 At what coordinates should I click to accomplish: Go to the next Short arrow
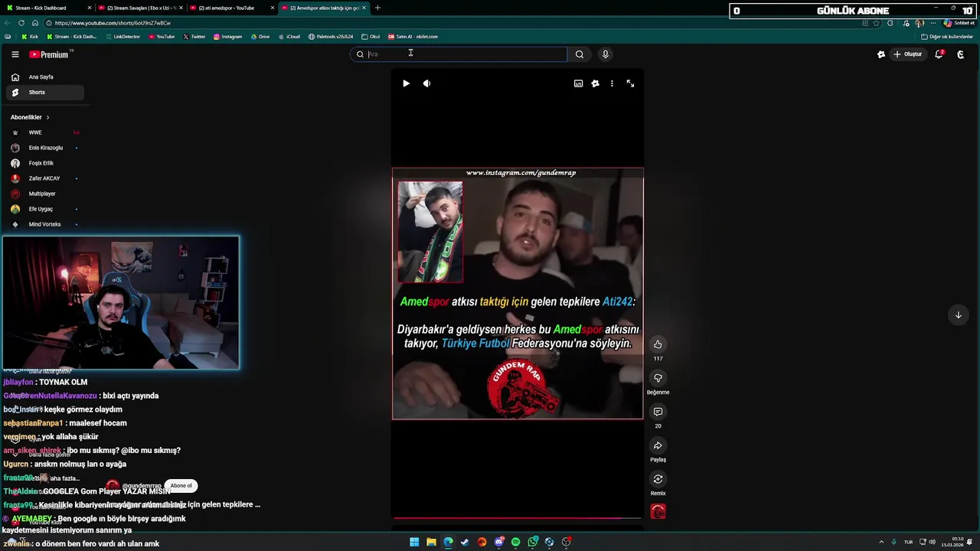(x=958, y=315)
